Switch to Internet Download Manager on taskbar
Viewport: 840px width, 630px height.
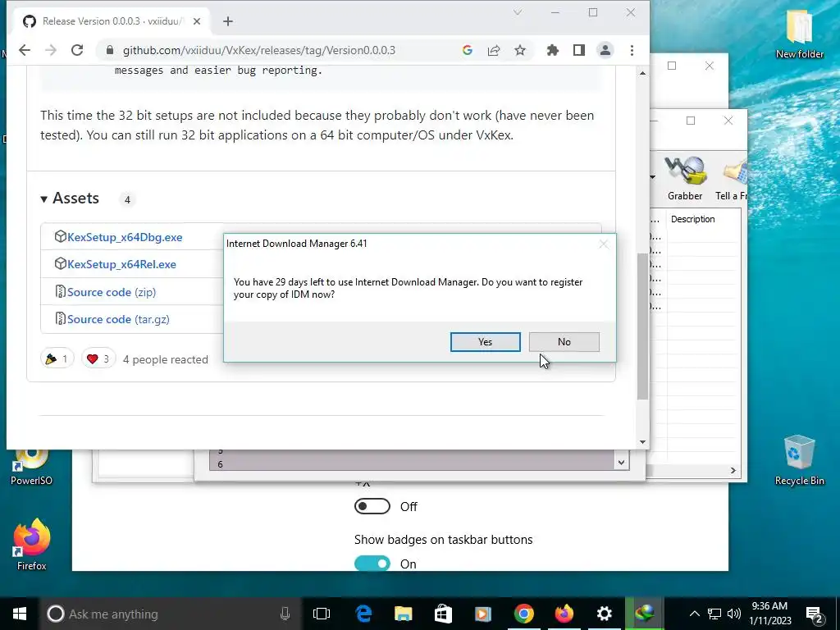pos(645,614)
